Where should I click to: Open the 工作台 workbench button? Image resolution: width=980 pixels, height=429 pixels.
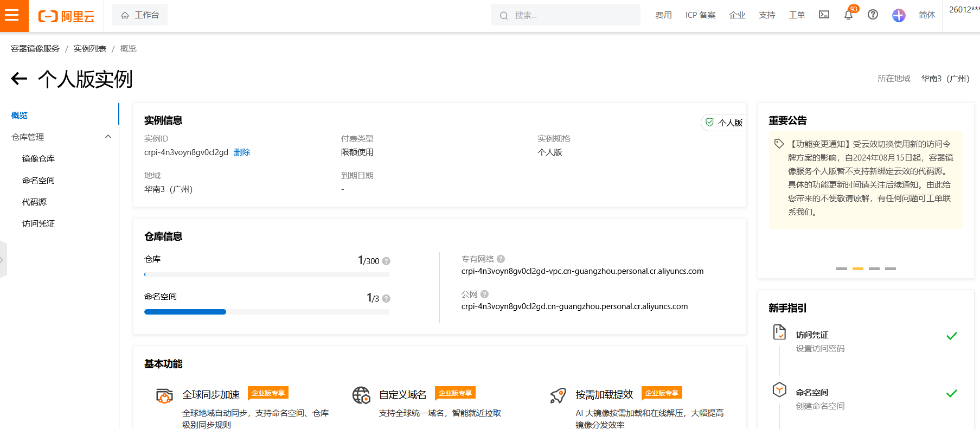140,15
